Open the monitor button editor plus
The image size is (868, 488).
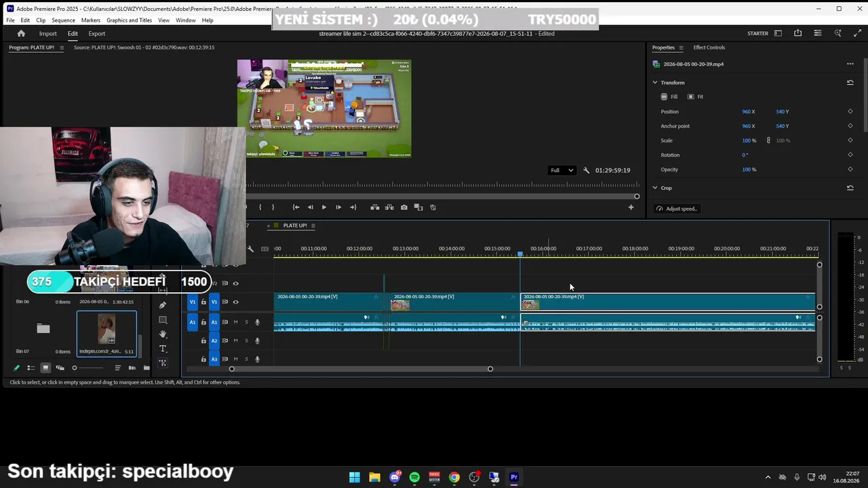(631, 207)
